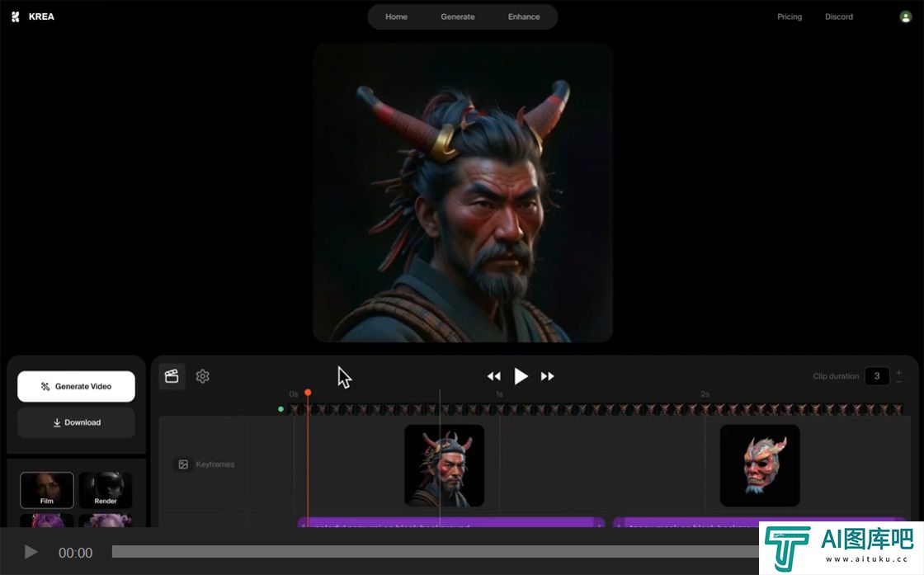Click the 00:00 time display
This screenshot has width=924, height=575.
tap(75, 553)
